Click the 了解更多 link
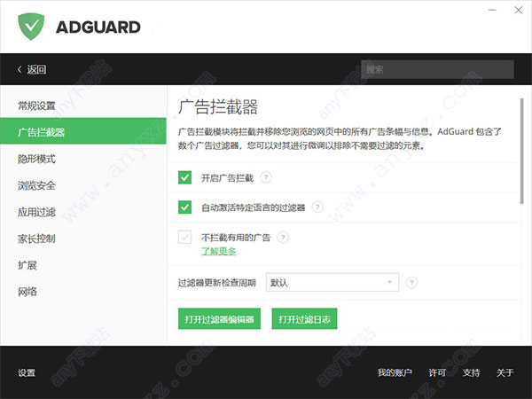 218,251
